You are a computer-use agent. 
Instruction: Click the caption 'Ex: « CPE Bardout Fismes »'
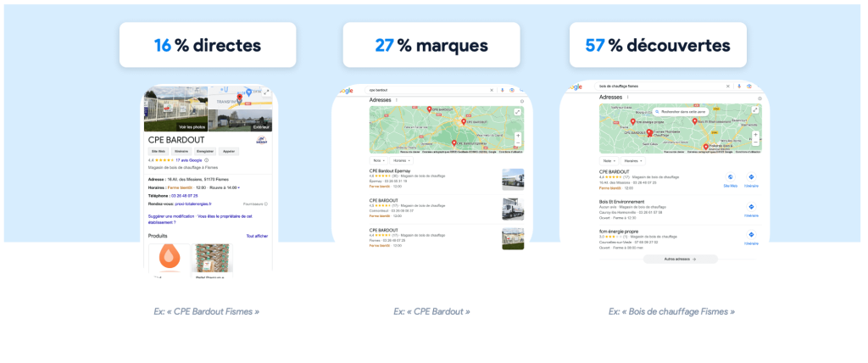click(207, 311)
